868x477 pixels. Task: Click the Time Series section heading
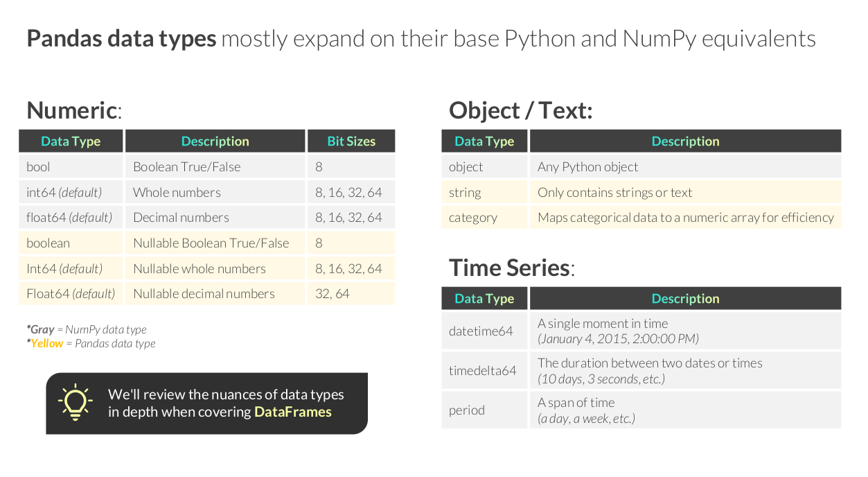(x=511, y=268)
